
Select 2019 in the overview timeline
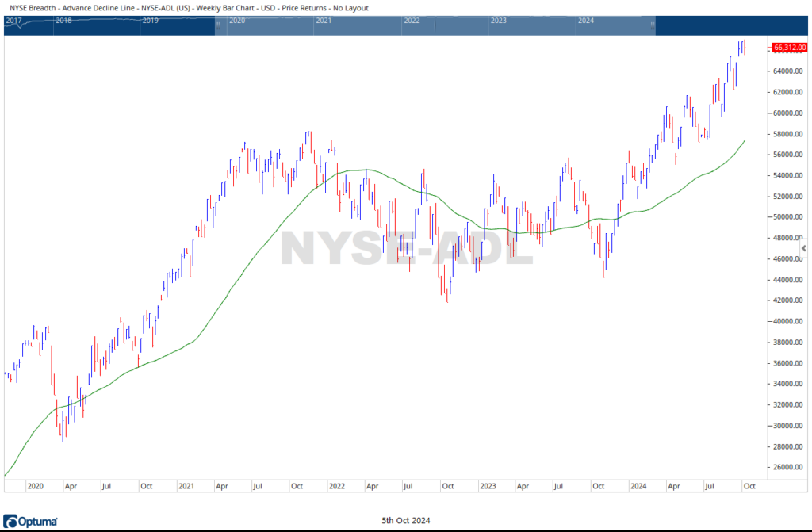tap(150, 20)
